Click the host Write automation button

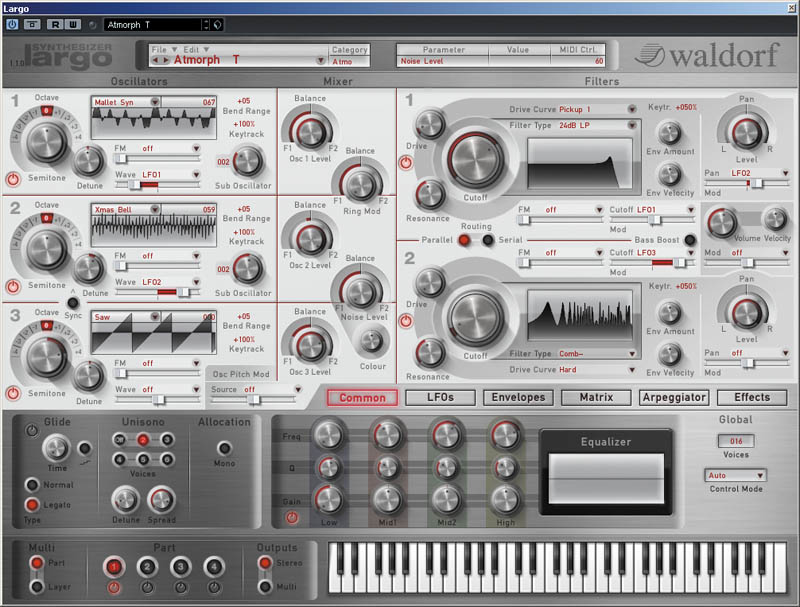pyautogui.click(x=74, y=23)
